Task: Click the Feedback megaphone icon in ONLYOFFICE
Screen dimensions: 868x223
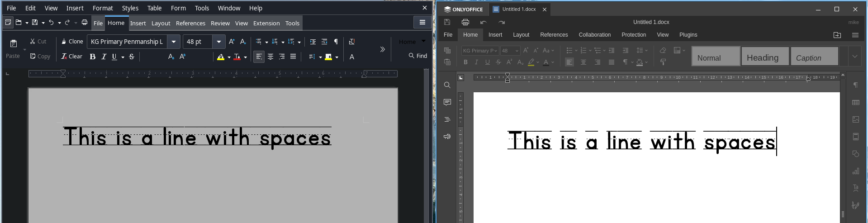Action: [x=447, y=137]
